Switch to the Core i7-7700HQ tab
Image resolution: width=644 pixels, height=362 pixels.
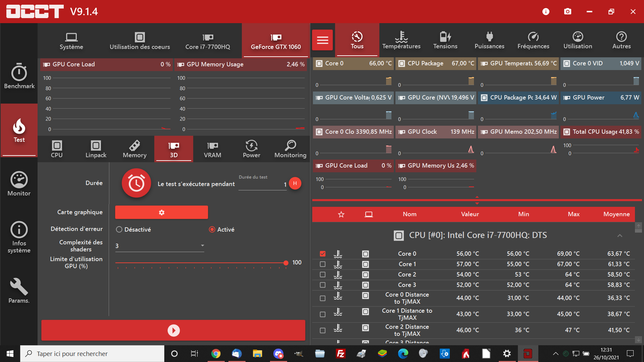[x=208, y=41]
